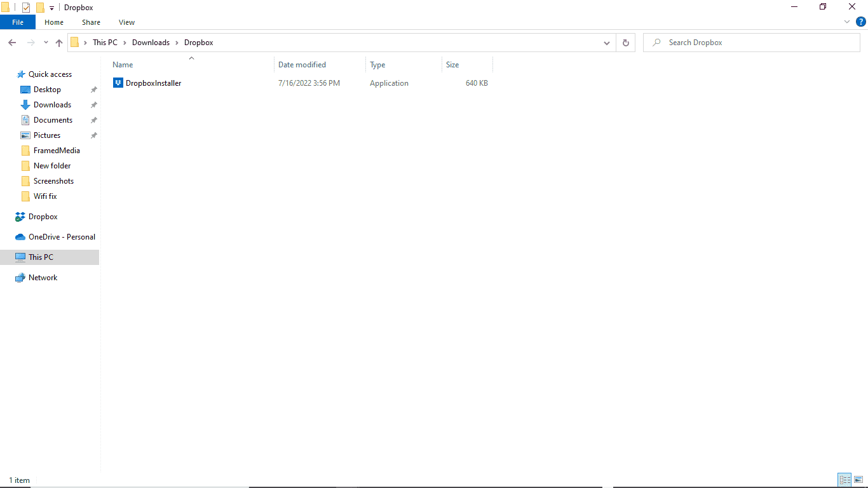
Task: Open the File ribbon tab
Action: point(18,22)
